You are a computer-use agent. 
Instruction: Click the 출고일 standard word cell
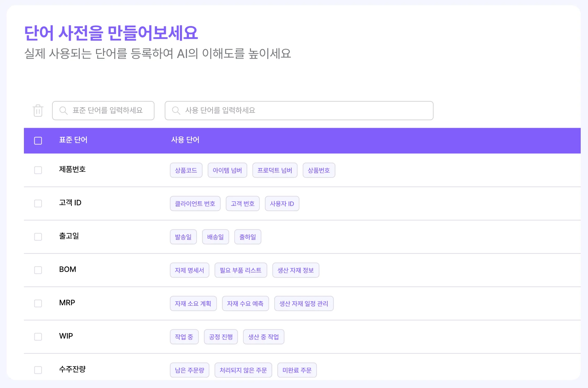[x=69, y=236]
